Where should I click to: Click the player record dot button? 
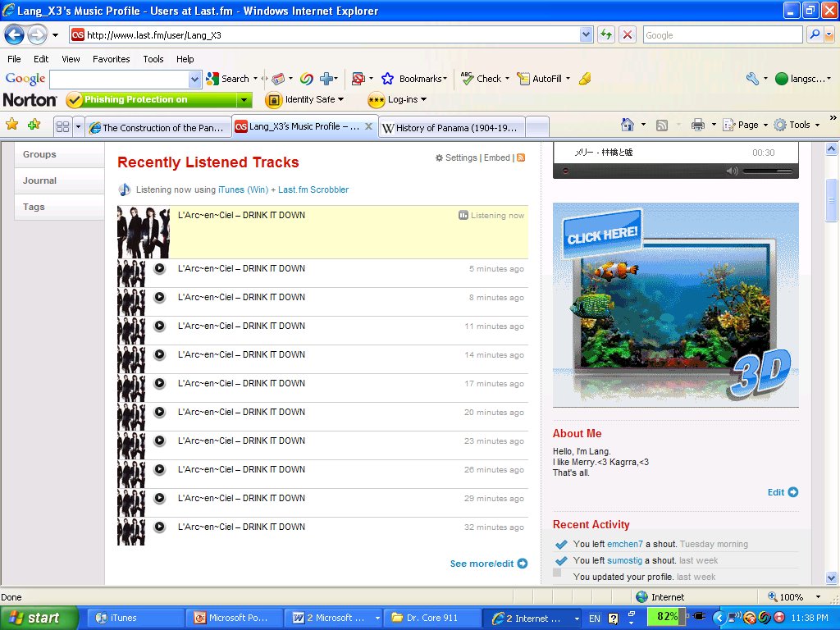tap(565, 171)
